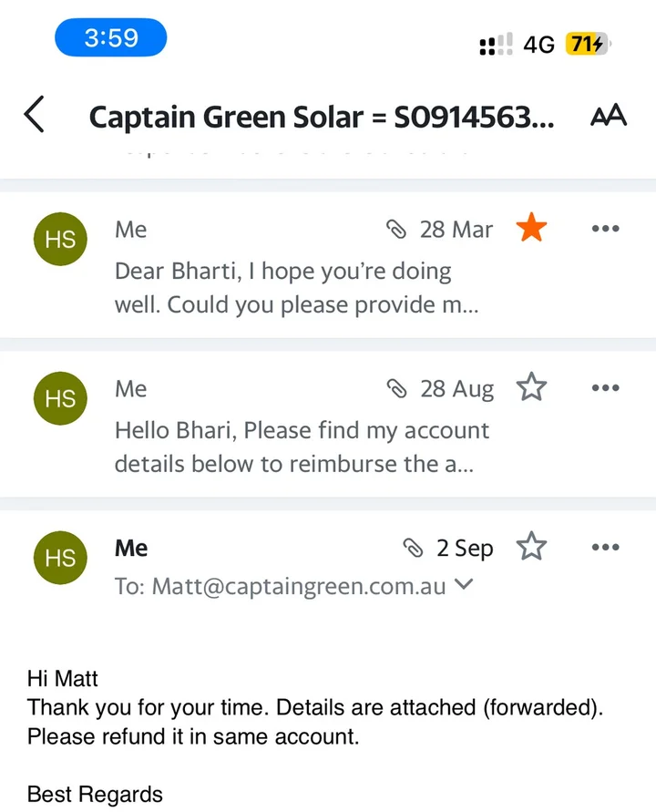
Task: Expand the 'Hello Bhari' collapsed email
Action: [328, 424]
